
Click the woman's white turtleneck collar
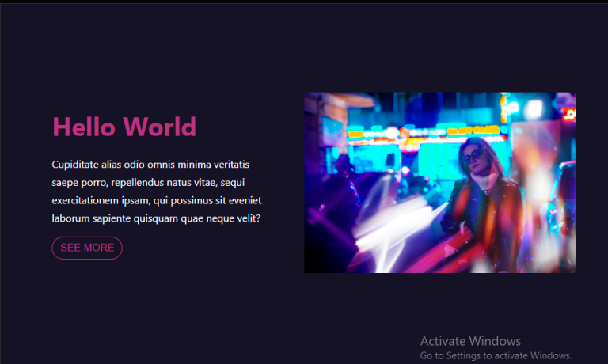[484, 180]
